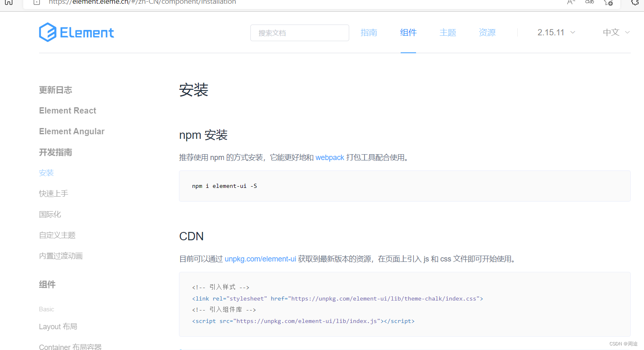Click Layout 布局 in the sidebar
Screen dimensions: 644x350
coord(58,326)
